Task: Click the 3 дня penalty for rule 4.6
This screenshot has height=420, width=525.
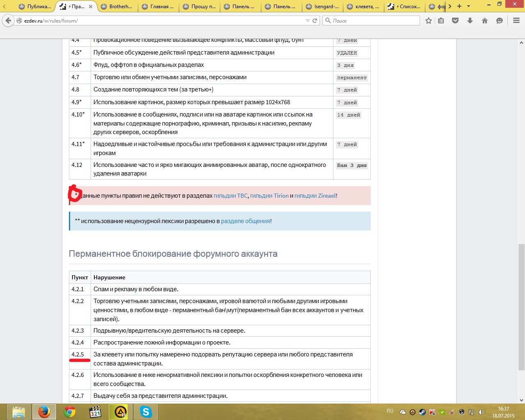Action: [x=345, y=65]
